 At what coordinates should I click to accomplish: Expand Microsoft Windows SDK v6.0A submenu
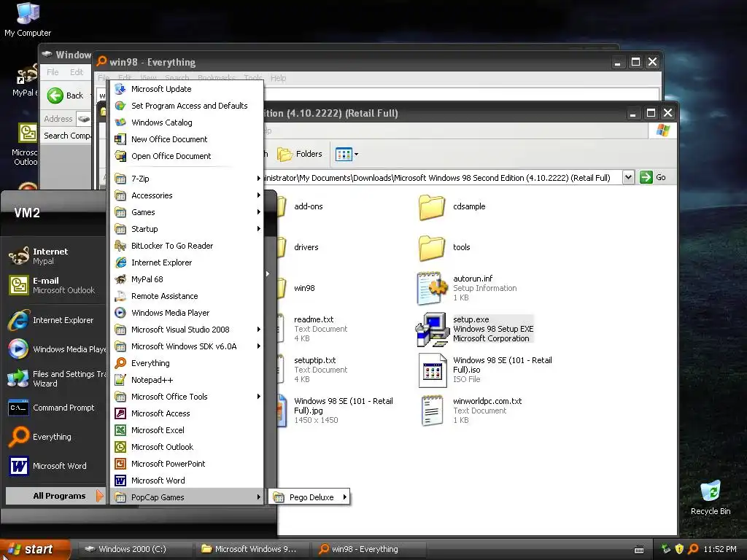pyautogui.click(x=187, y=346)
